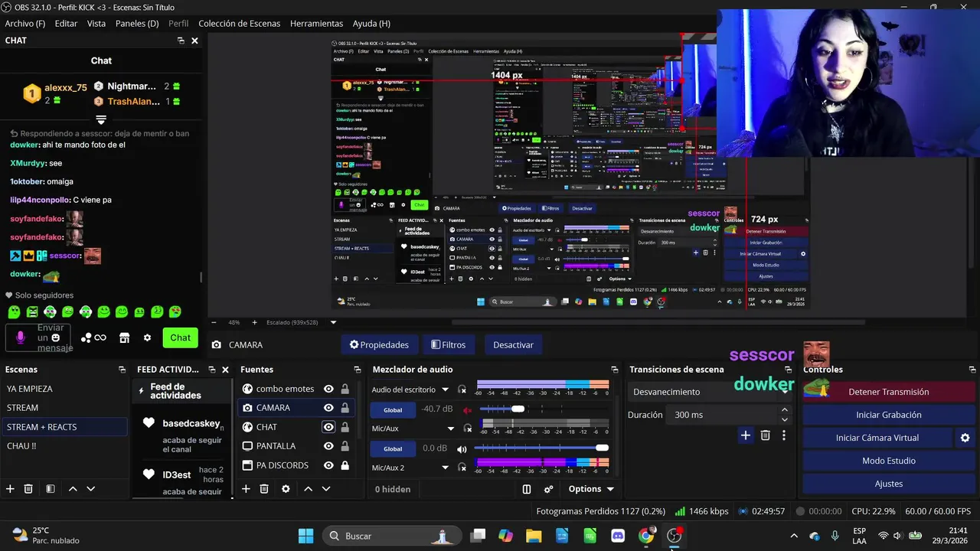Hide the PA DISCORDS source
Viewport: 980px width, 551px height.
click(x=328, y=465)
